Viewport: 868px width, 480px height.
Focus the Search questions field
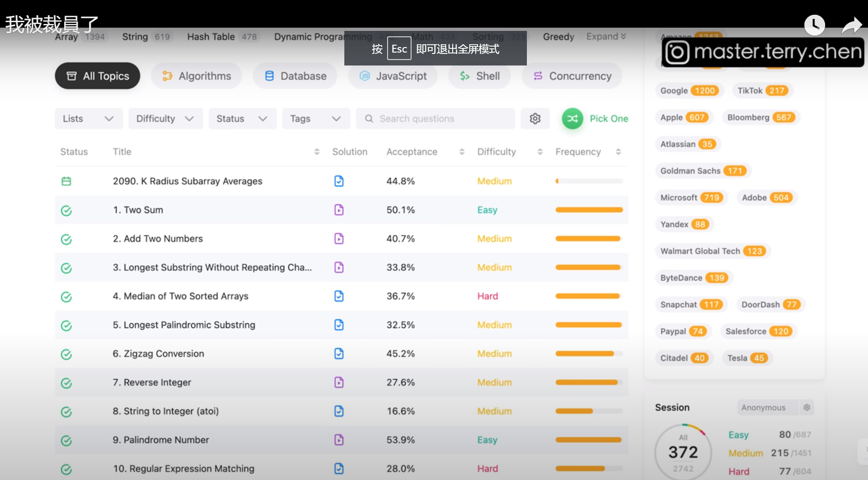tap(435, 119)
